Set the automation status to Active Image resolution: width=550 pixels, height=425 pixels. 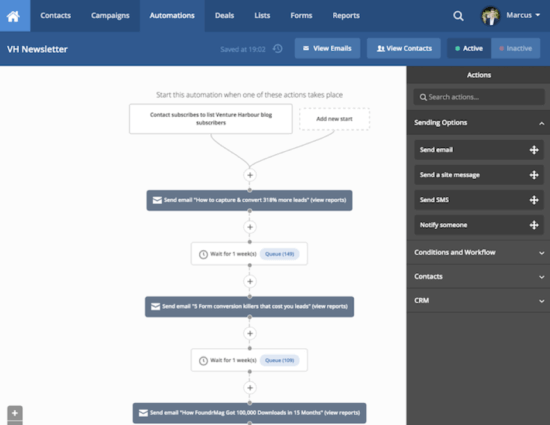coord(469,48)
